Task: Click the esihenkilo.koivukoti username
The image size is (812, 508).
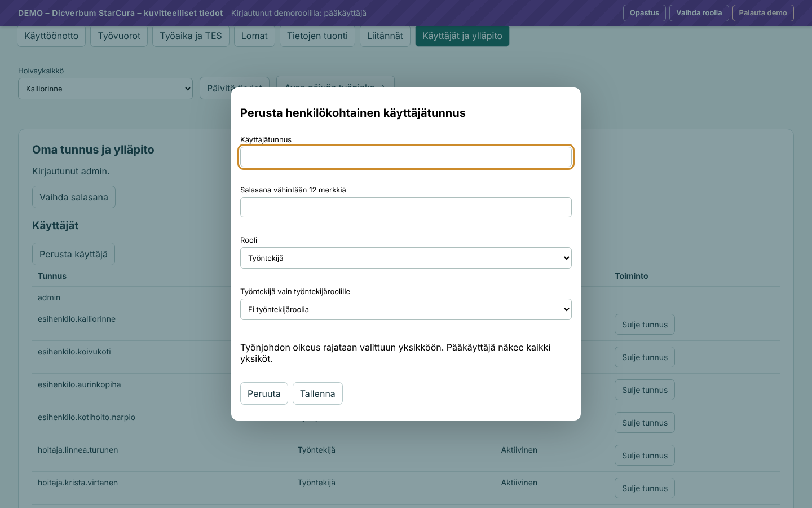Action: tap(74, 352)
